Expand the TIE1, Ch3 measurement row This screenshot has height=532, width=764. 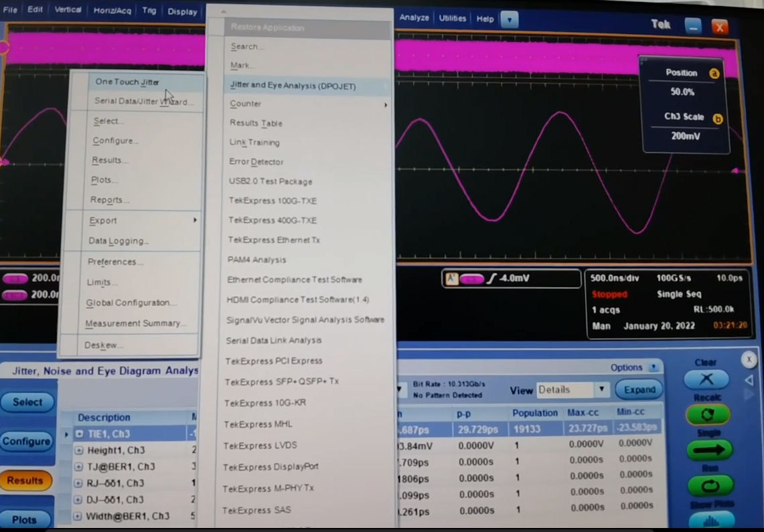tap(79, 434)
